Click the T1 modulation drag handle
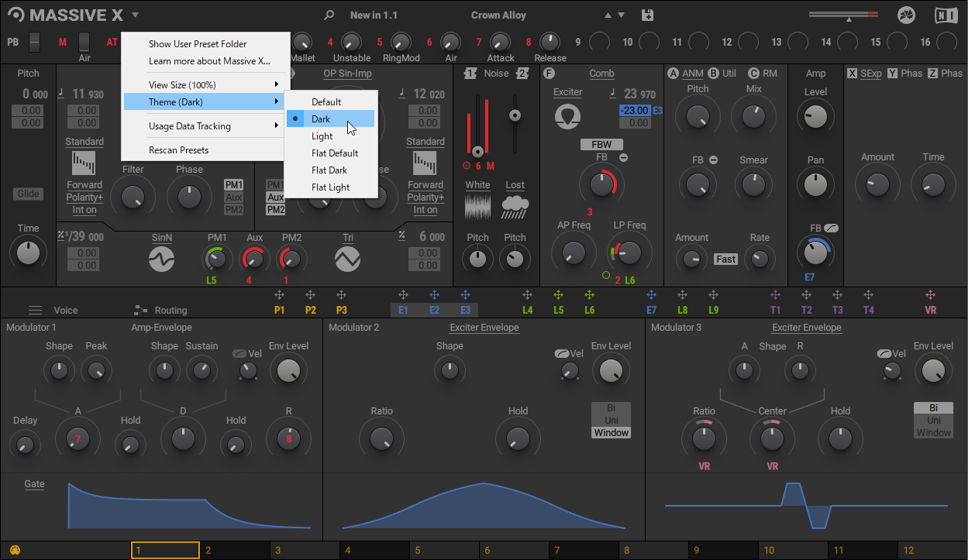This screenshot has width=968, height=560. [775, 295]
